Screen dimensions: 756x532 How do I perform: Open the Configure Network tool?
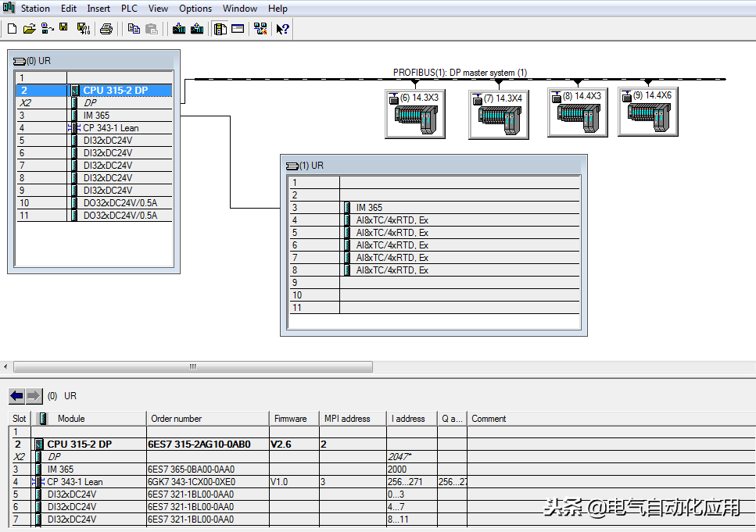pyautogui.click(x=260, y=29)
